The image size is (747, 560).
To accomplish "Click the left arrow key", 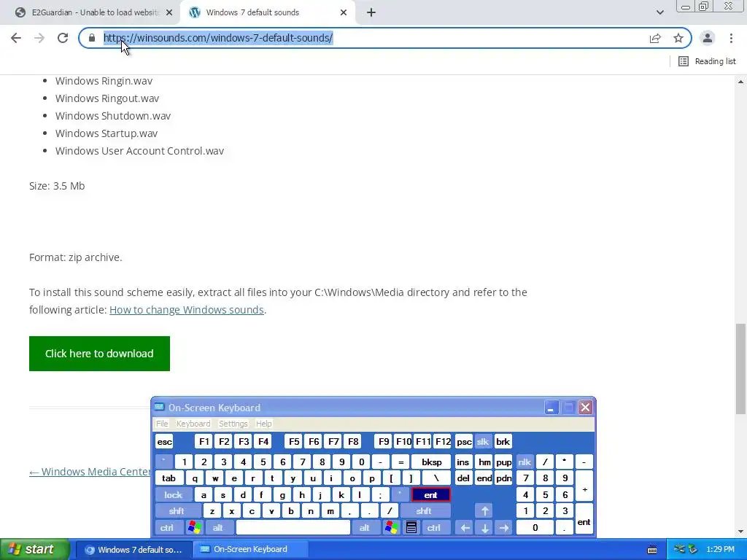I will coord(465,528).
